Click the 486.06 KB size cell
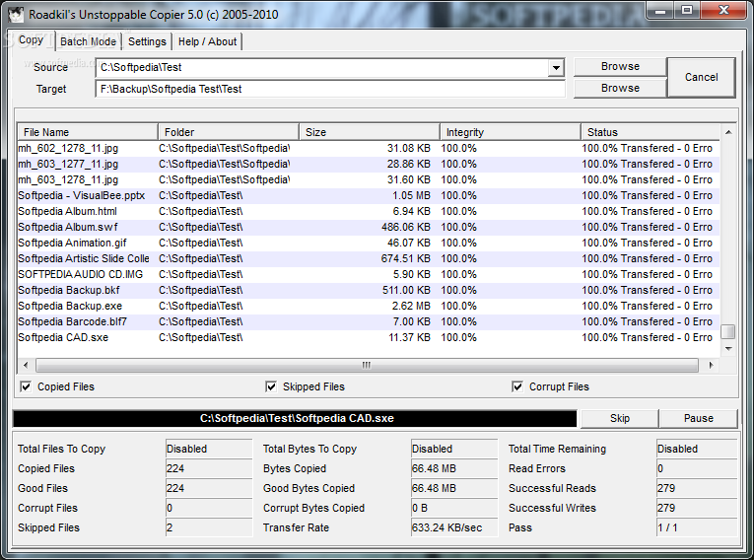Viewport: 754px width, 560px height. [x=406, y=227]
